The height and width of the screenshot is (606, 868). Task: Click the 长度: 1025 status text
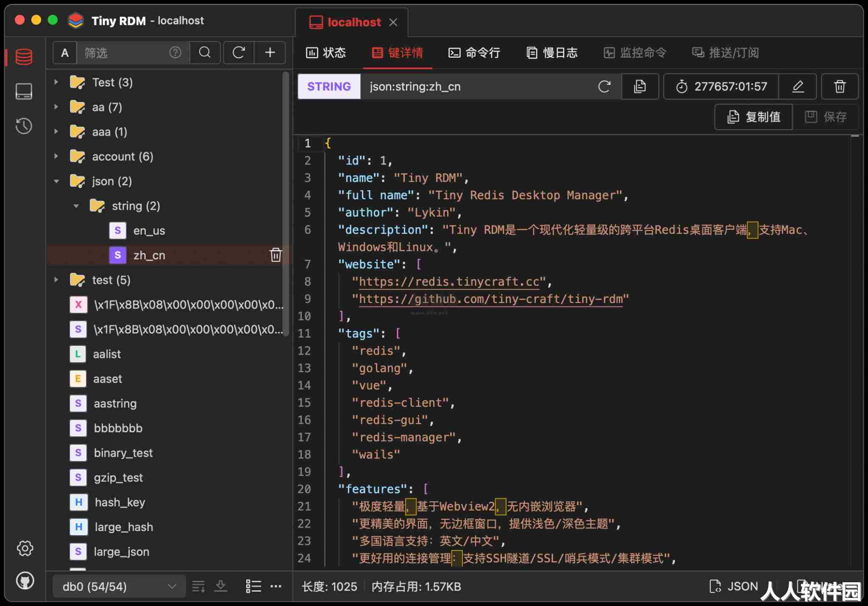click(329, 587)
